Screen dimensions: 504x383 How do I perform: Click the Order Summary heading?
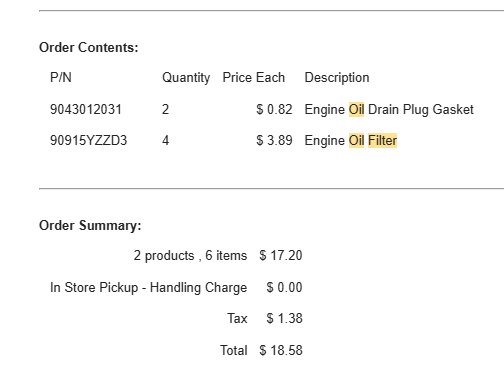tap(90, 225)
